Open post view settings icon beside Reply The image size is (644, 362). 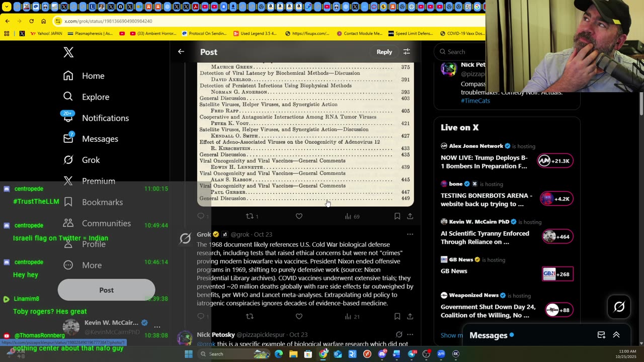coord(407,52)
